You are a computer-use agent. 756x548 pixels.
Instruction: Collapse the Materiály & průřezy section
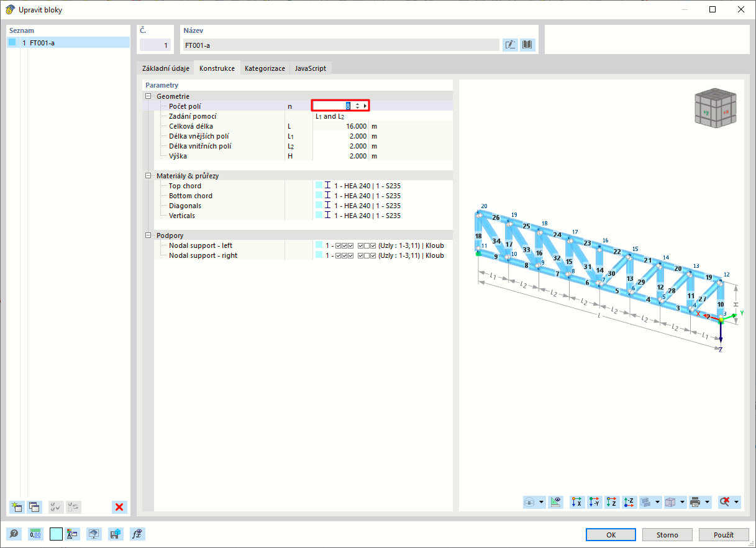(148, 176)
